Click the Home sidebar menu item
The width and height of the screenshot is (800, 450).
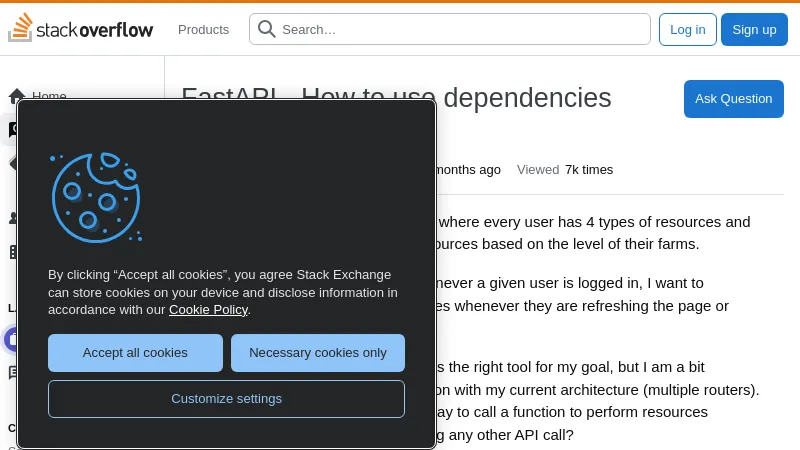[x=49, y=96]
